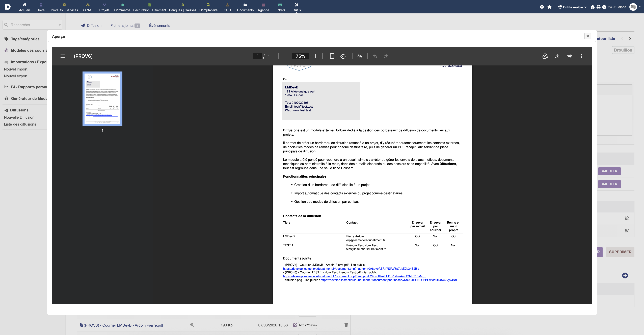Download the PDF file

[557, 56]
